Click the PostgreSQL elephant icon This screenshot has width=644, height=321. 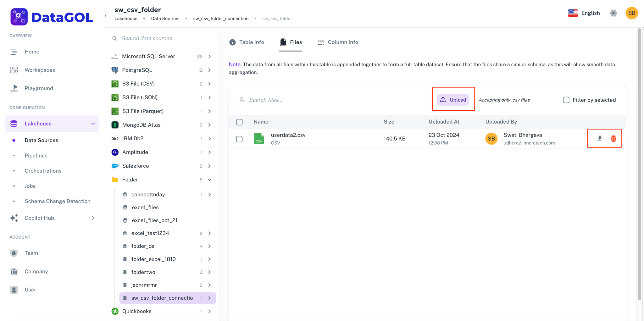pos(115,70)
